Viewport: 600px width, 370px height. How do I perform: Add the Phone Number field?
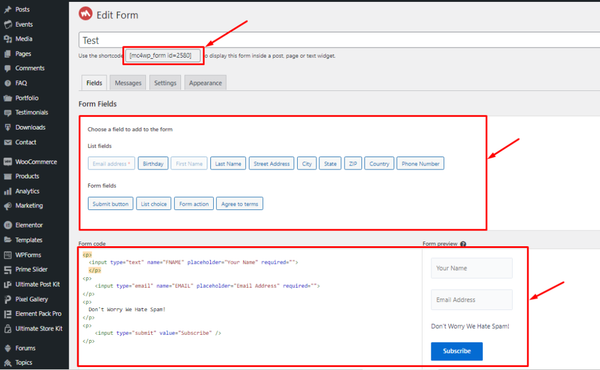click(x=420, y=164)
